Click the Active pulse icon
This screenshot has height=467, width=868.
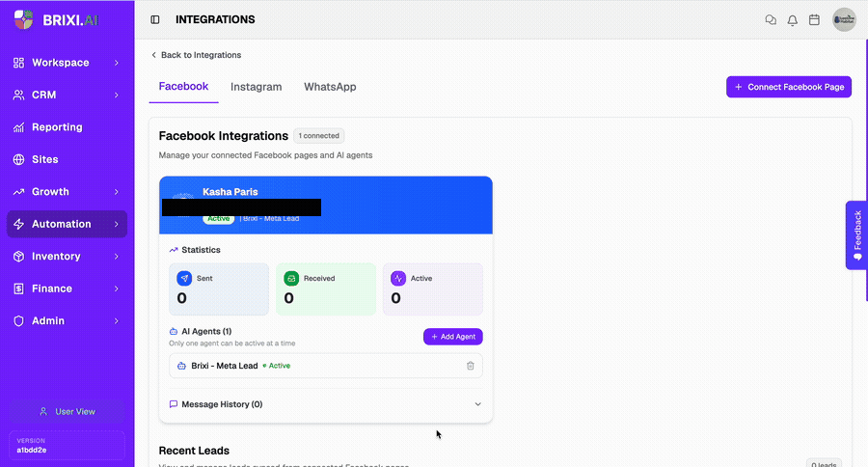click(x=398, y=278)
